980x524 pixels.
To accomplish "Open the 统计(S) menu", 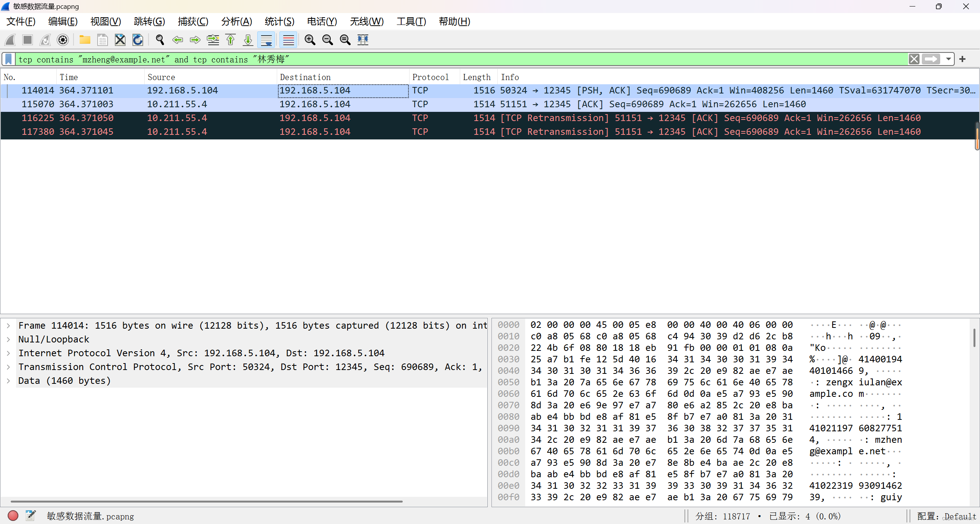I will pyautogui.click(x=279, y=21).
